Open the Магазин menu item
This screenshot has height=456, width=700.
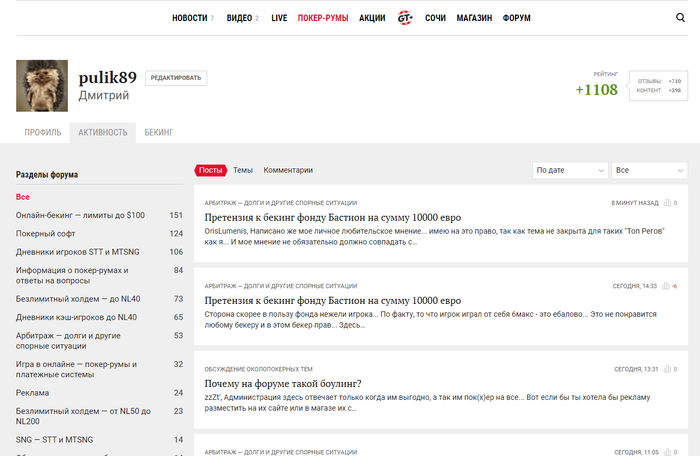pyautogui.click(x=474, y=18)
